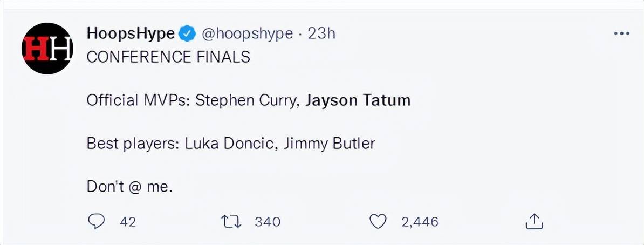Open the 23h timestamp link
The height and width of the screenshot is (245, 644).
[321, 33]
